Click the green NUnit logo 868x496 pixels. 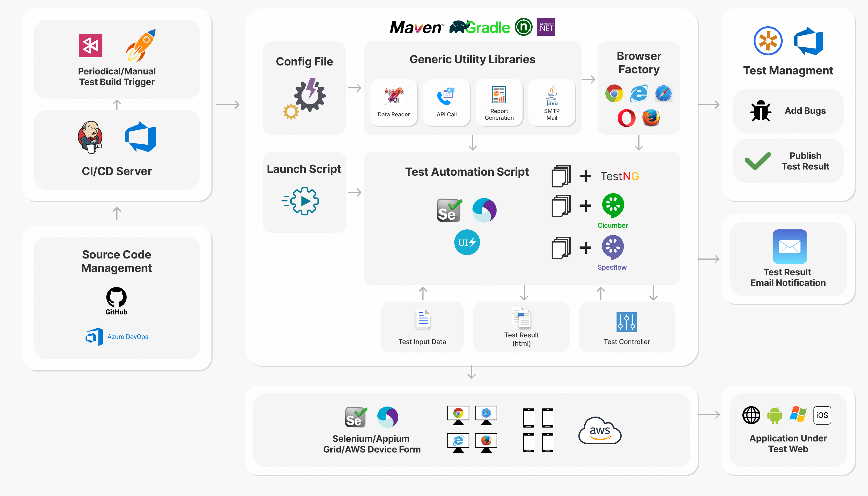[523, 27]
